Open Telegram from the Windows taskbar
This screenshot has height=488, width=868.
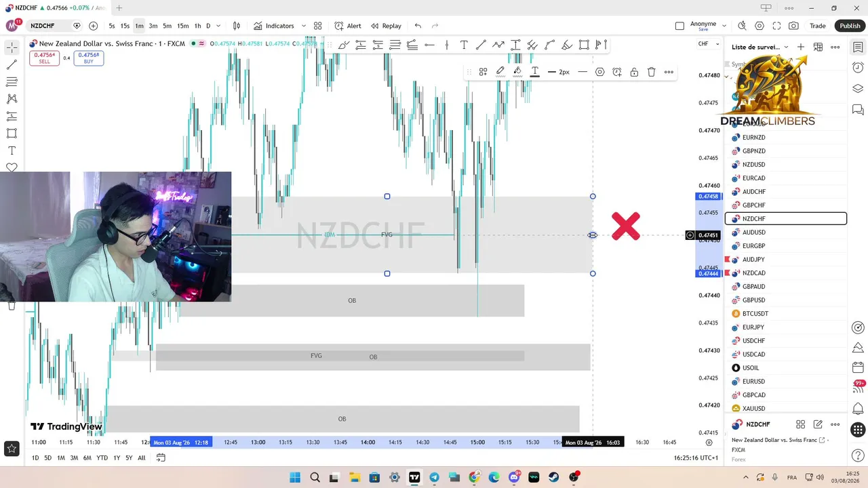[x=434, y=477]
